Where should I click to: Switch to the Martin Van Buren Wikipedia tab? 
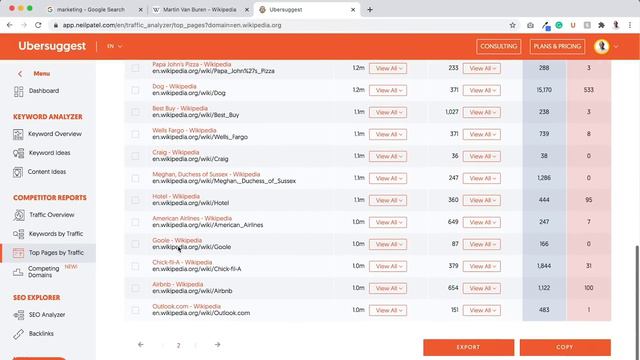tap(200, 9)
